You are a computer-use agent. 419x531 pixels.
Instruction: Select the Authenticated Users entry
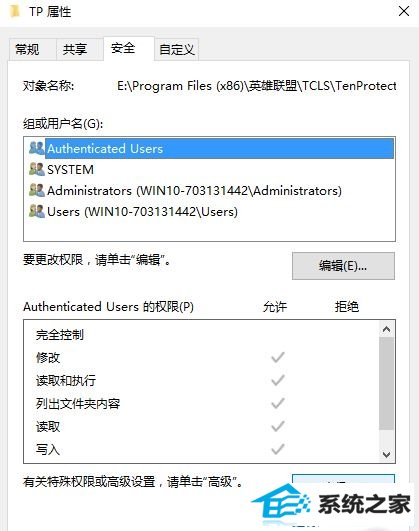point(211,148)
